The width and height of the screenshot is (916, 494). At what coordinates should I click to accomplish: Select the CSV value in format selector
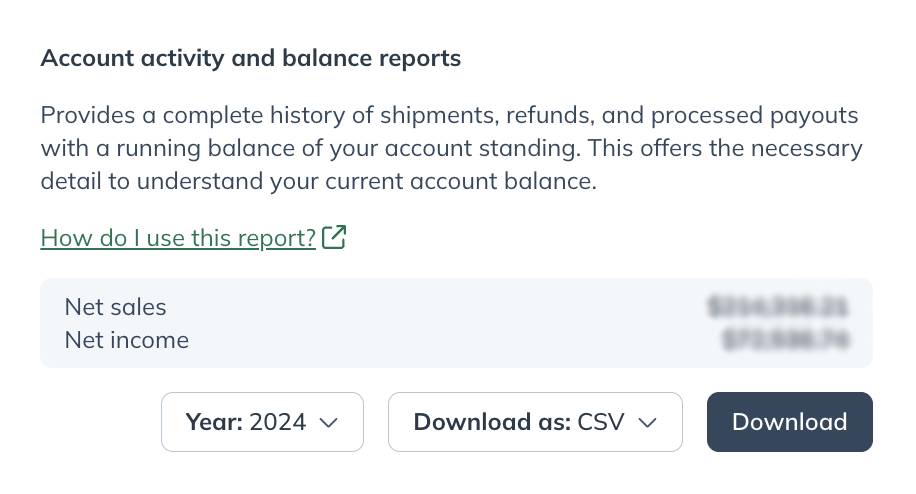click(601, 422)
